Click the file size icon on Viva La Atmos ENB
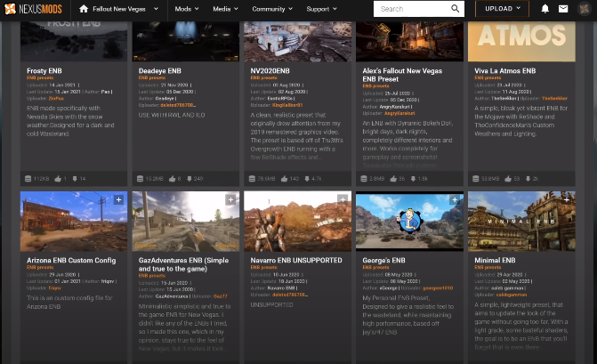This screenshot has width=597, height=364. click(475, 179)
